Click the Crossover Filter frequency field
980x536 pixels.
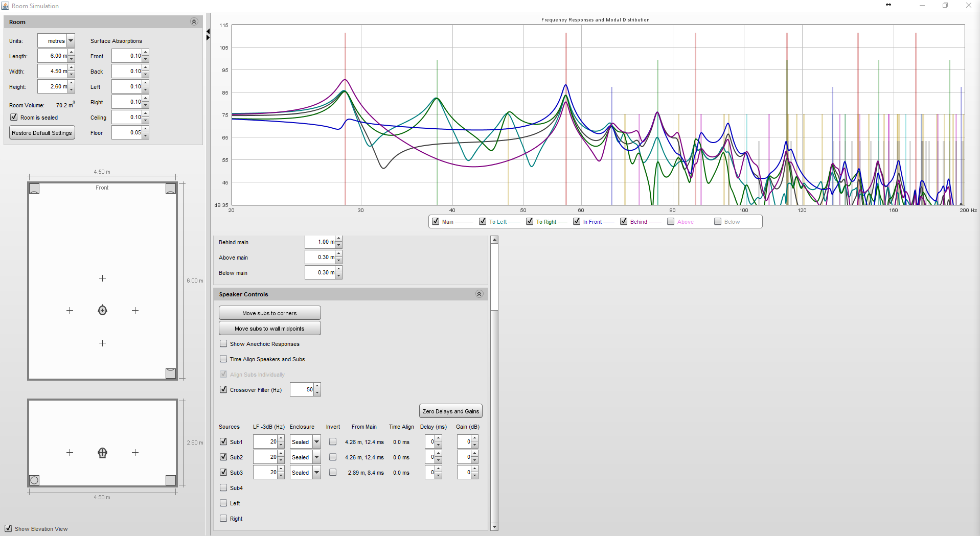tap(302, 389)
